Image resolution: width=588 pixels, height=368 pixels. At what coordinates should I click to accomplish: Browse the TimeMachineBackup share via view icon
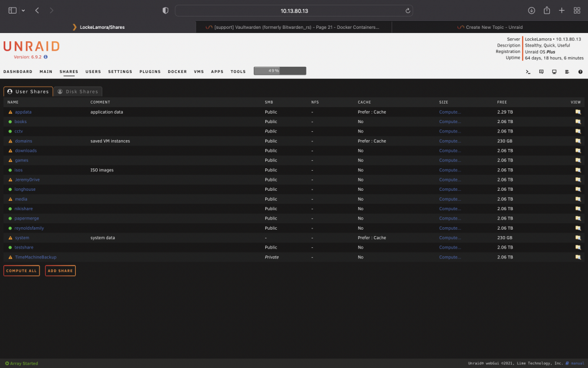[x=578, y=257]
